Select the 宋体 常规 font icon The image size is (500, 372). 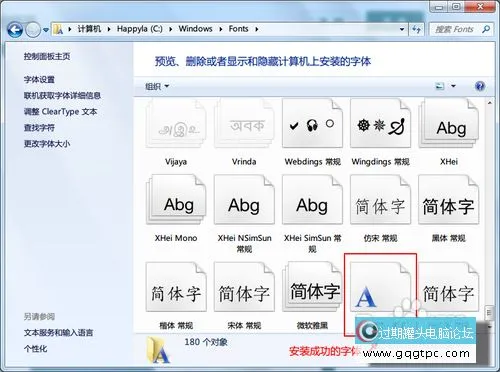click(x=244, y=287)
